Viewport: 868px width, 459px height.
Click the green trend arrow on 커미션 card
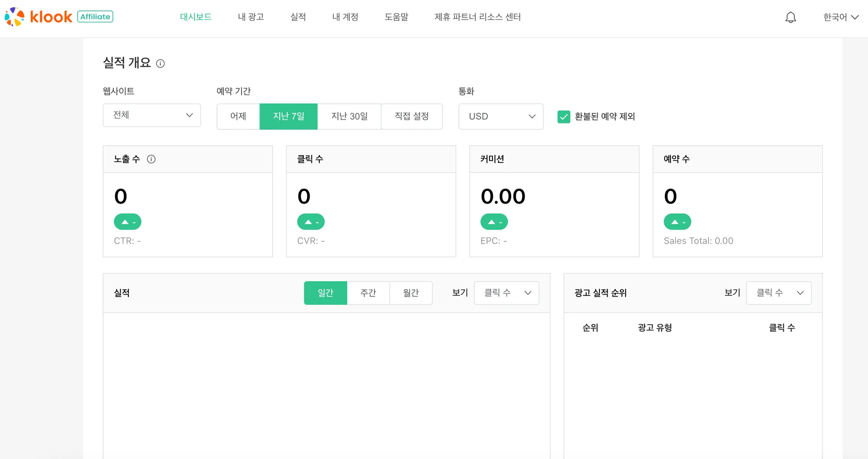click(494, 222)
